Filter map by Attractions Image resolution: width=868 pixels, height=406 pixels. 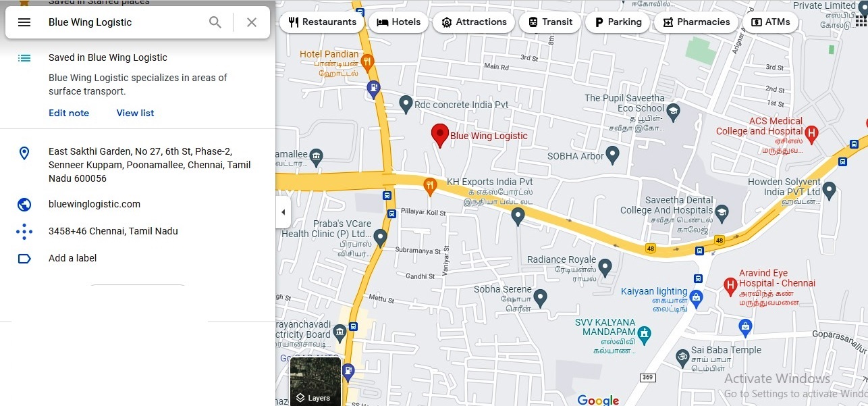[x=473, y=22]
